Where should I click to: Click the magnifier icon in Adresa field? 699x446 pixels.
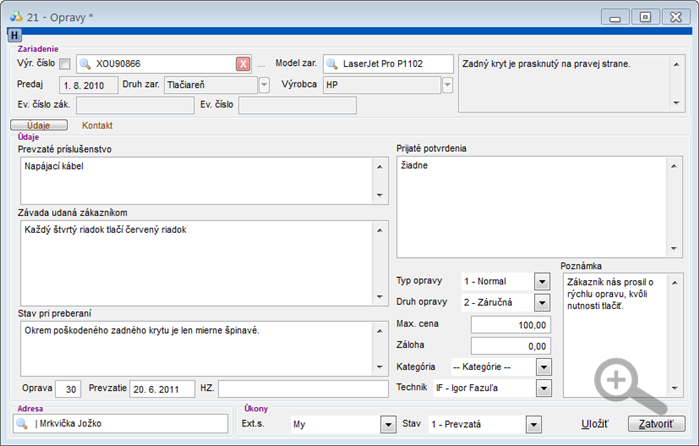pyautogui.click(x=21, y=425)
